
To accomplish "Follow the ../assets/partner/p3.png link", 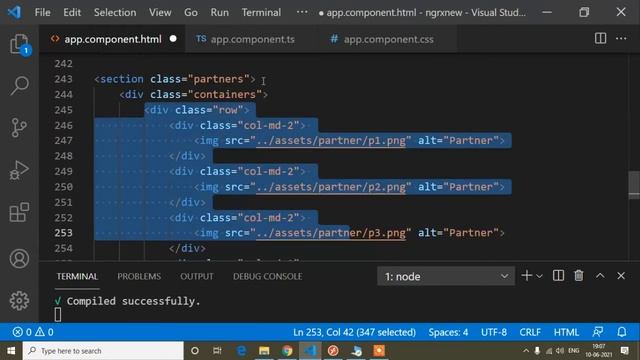I will [331, 233].
